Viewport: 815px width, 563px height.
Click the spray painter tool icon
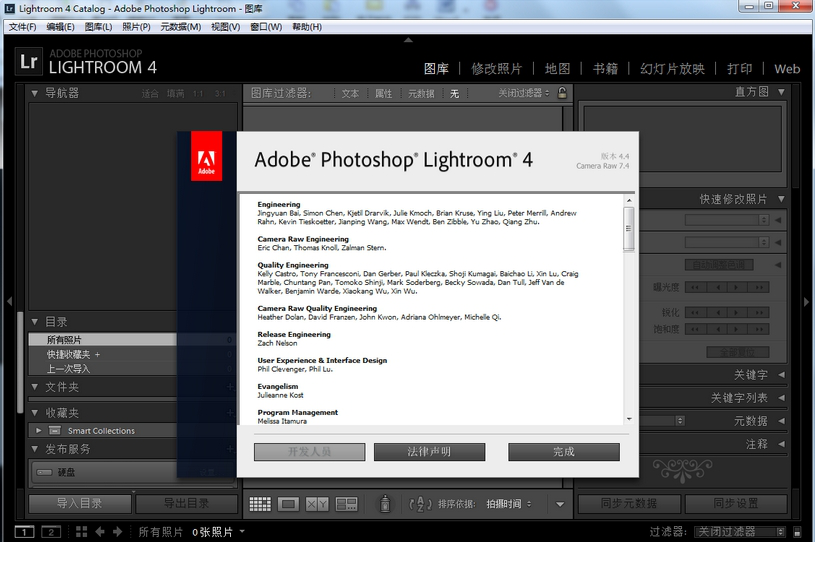[385, 503]
